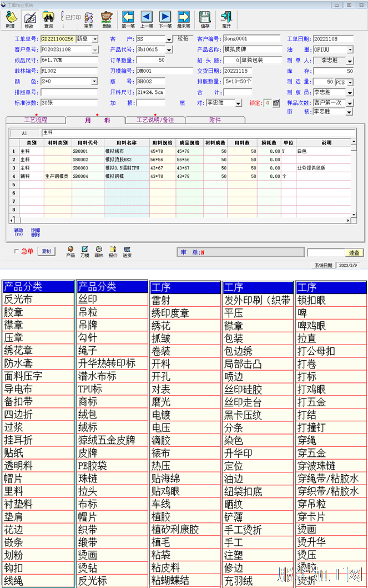This screenshot has width=368, height=588.
Task: Click the 送货 delivery icon
Action: 127,252
